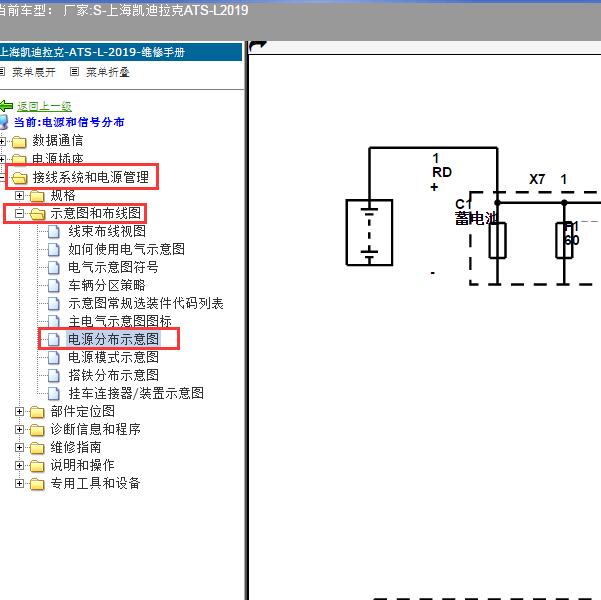
Task: Open 电气示意图符号 document
Action: pos(113,267)
